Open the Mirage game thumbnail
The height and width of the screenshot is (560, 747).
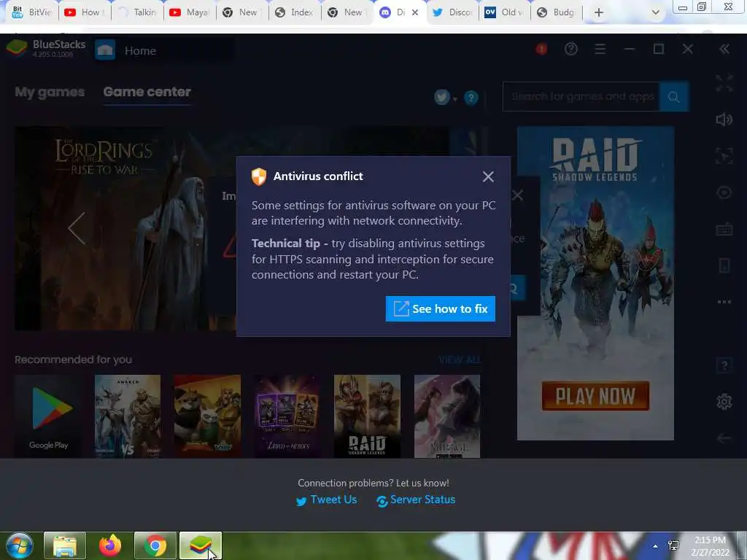point(447,416)
